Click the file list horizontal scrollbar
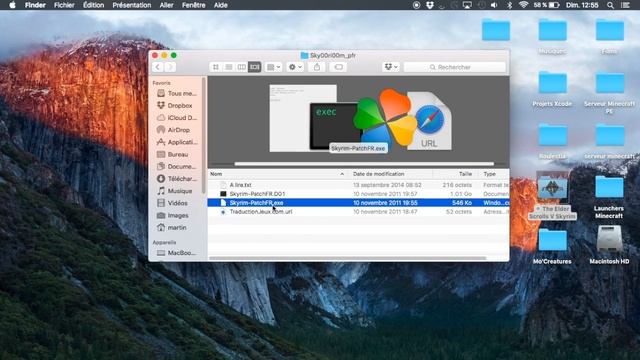 coord(348,258)
